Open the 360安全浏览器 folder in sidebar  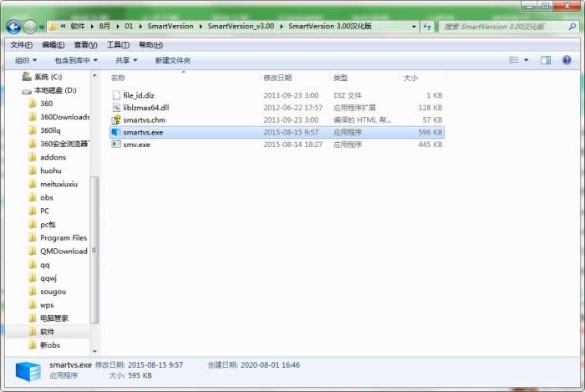pos(64,144)
